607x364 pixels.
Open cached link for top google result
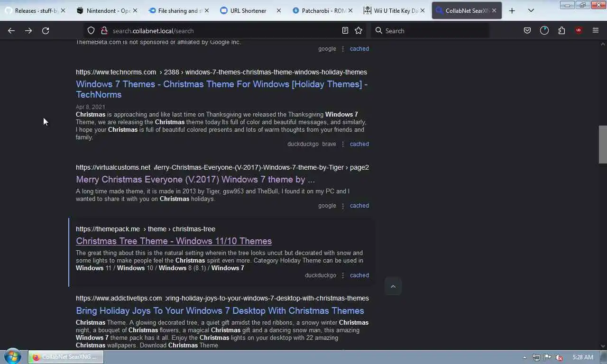[x=359, y=49]
